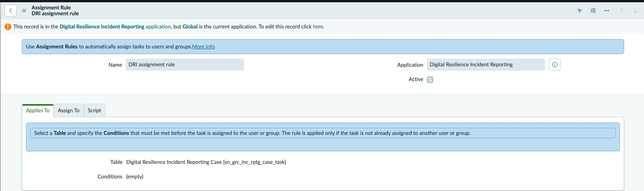The height and width of the screenshot is (191, 644).
Task: Switch to the Assign To tab
Action: tap(69, 110)
